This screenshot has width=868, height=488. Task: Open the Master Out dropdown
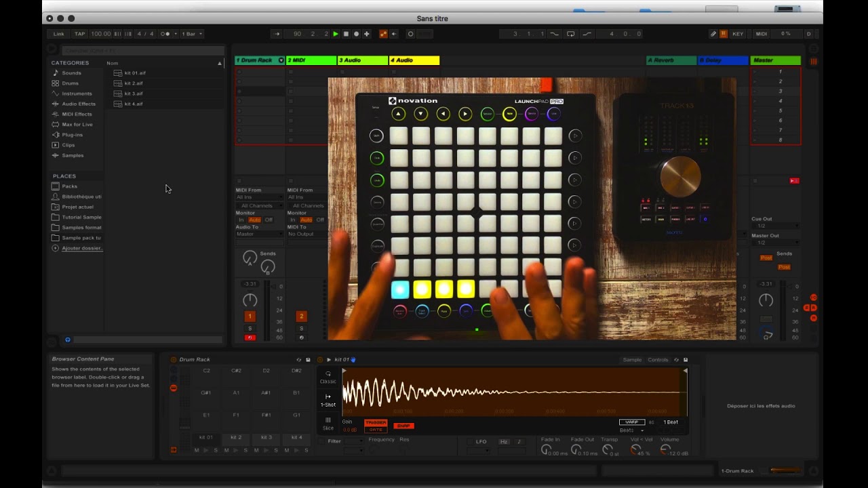coord(775,243)
